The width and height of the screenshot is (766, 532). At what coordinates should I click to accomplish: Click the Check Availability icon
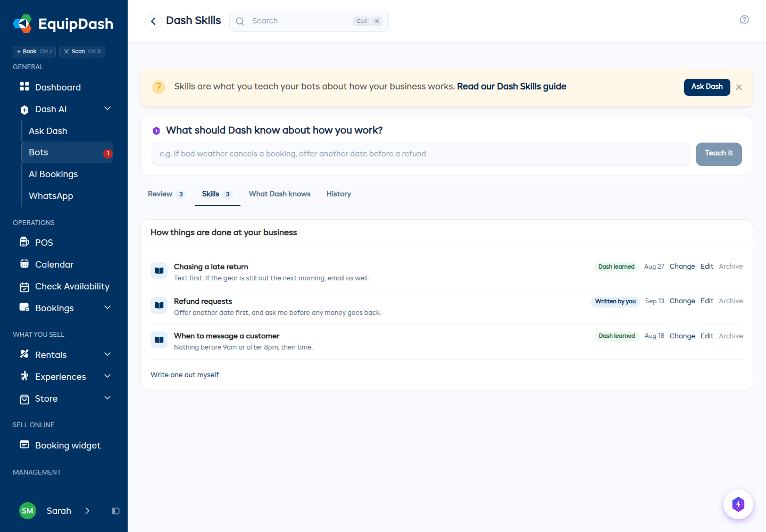coord(24,287)
